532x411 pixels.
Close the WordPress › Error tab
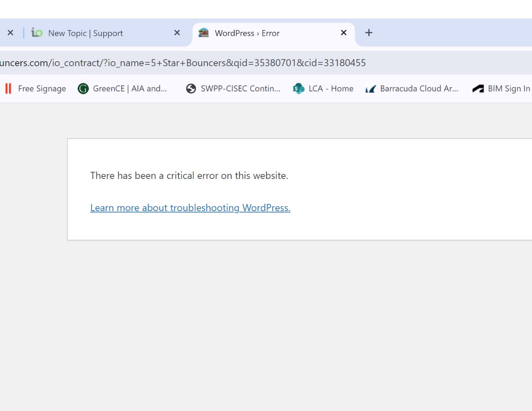344,33
